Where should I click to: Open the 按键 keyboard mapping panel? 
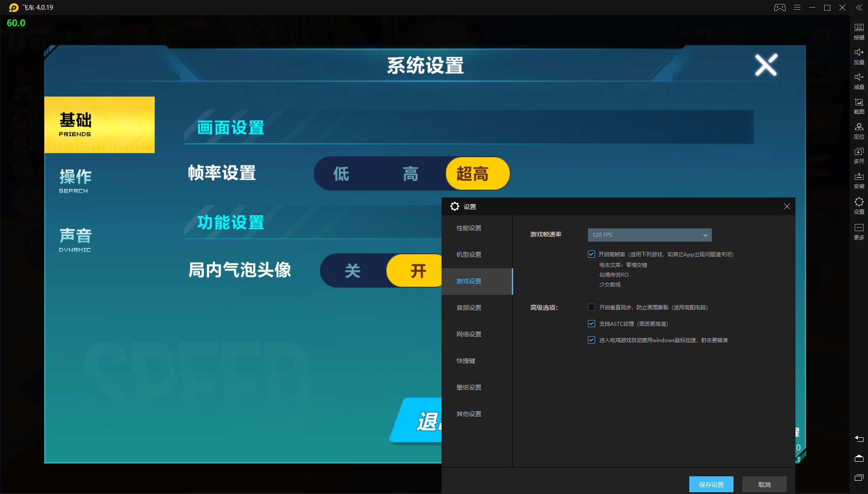pos(860,31)
